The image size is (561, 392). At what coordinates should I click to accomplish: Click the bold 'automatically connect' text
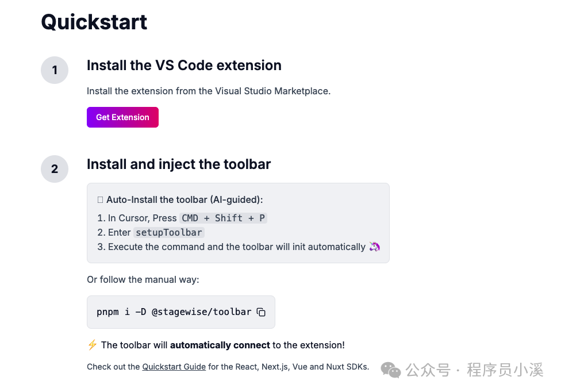click(220, 345)
